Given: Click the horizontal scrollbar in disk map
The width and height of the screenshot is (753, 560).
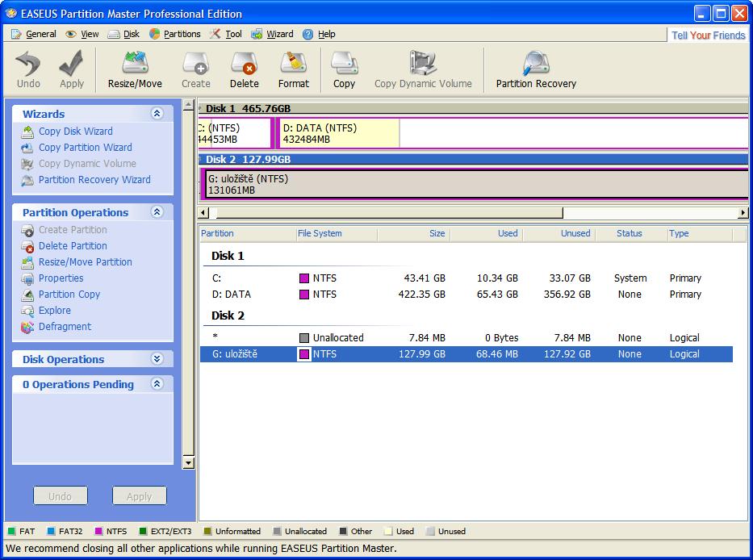Looking at the screenshot, I should coord(389,213).
